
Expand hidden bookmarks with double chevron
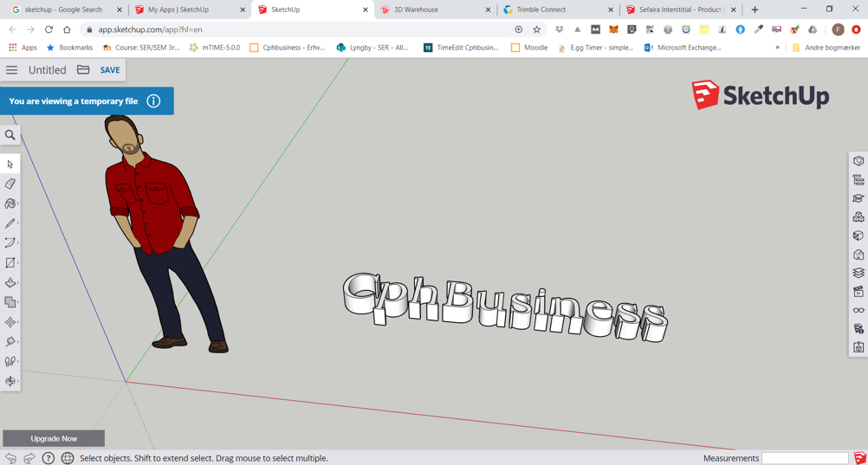point(778,48)
